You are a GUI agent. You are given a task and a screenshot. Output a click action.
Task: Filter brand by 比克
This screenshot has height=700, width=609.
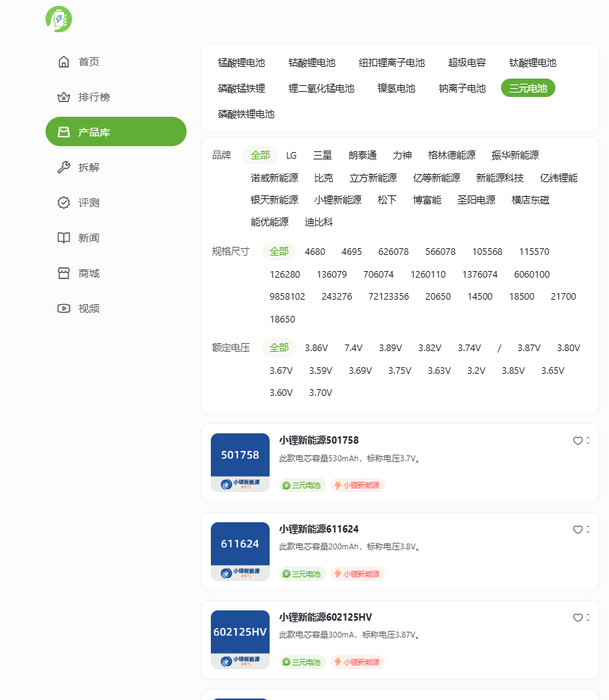click(x=324, y=178)
